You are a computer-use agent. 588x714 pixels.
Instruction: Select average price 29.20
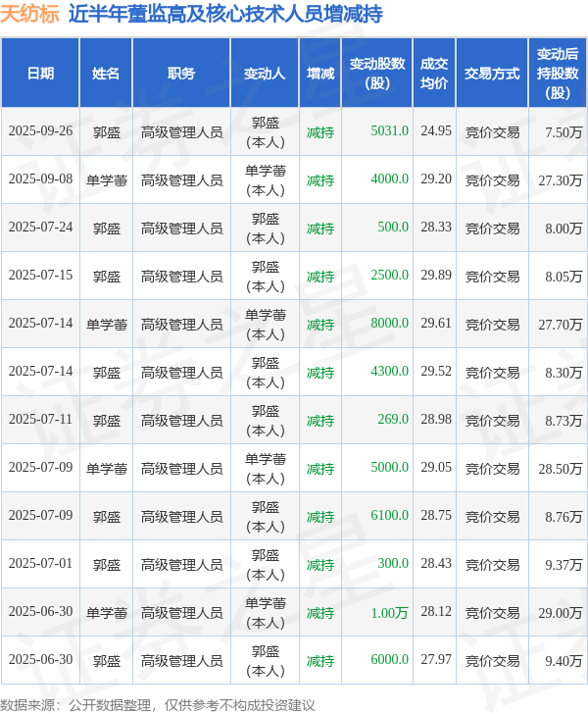point(436,178)
